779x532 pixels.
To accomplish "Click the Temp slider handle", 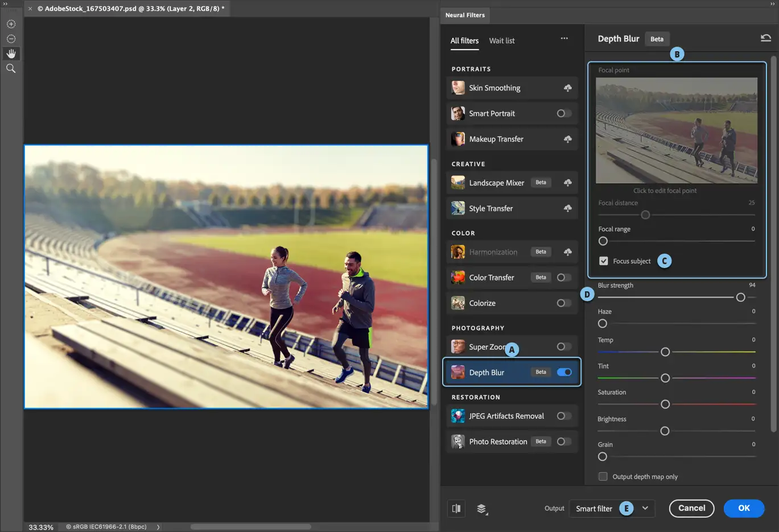I will pos(665,352).
